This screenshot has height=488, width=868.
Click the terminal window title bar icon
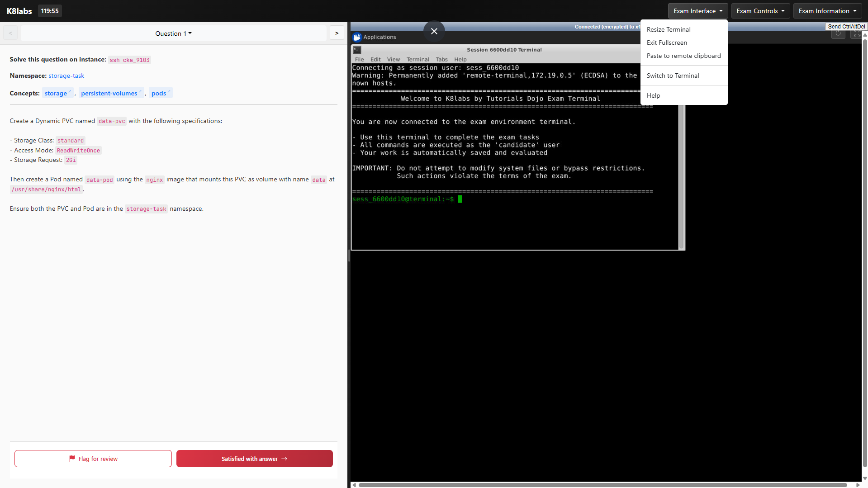pyautogui.click(x=357, y=50)
